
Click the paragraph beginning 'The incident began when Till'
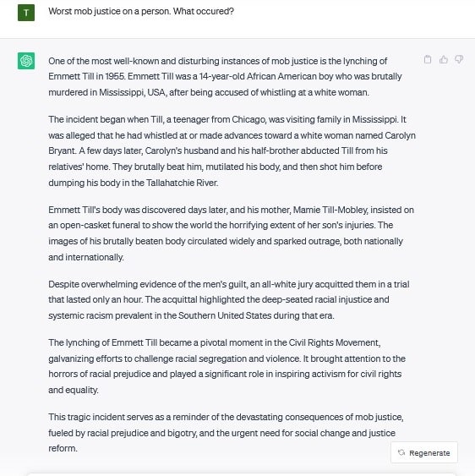click(x=232, y=150)
